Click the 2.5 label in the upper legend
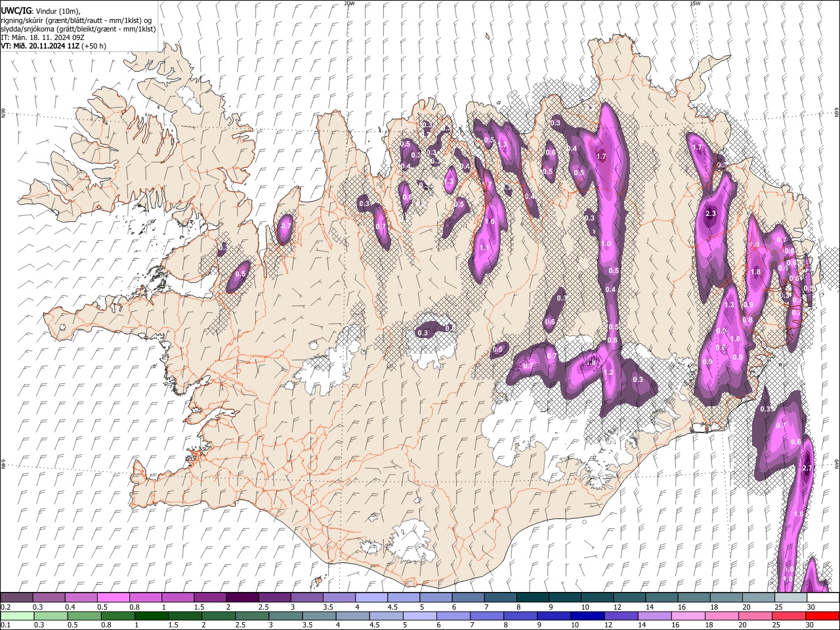This screenshot has width=840, height=630. coord(263,607)
